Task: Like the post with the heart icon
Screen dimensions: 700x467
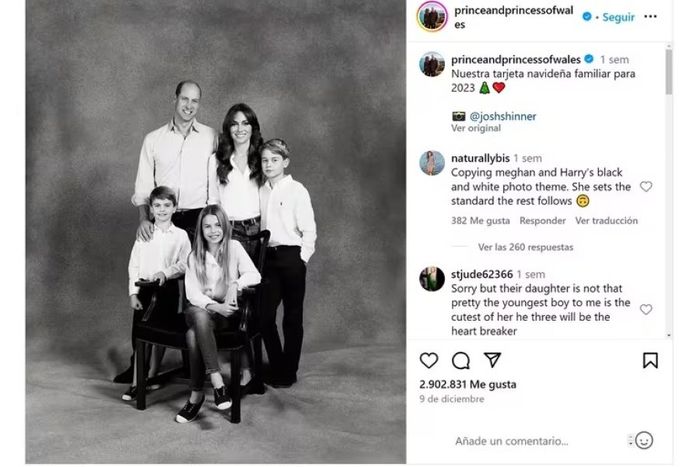Action: click(x=429, y=361)
